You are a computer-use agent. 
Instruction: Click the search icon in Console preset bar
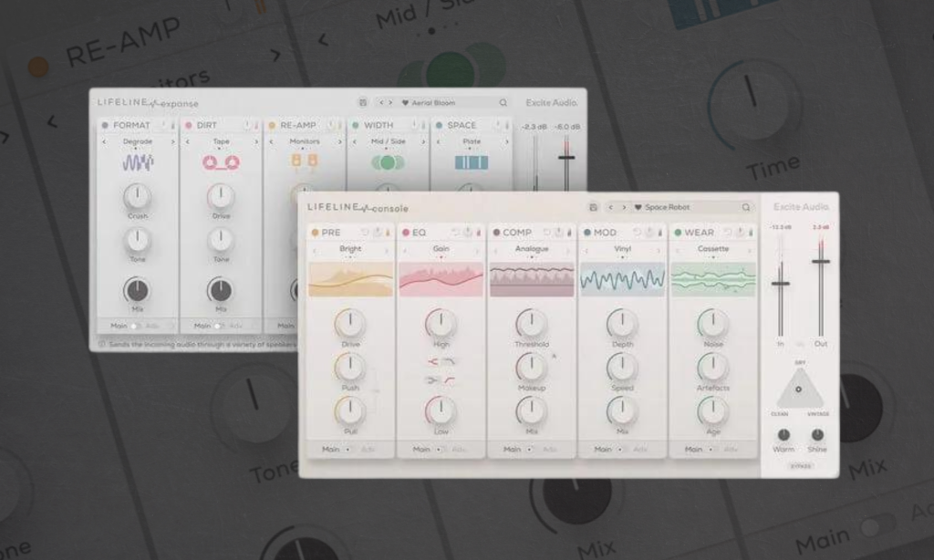click(746, 208)
